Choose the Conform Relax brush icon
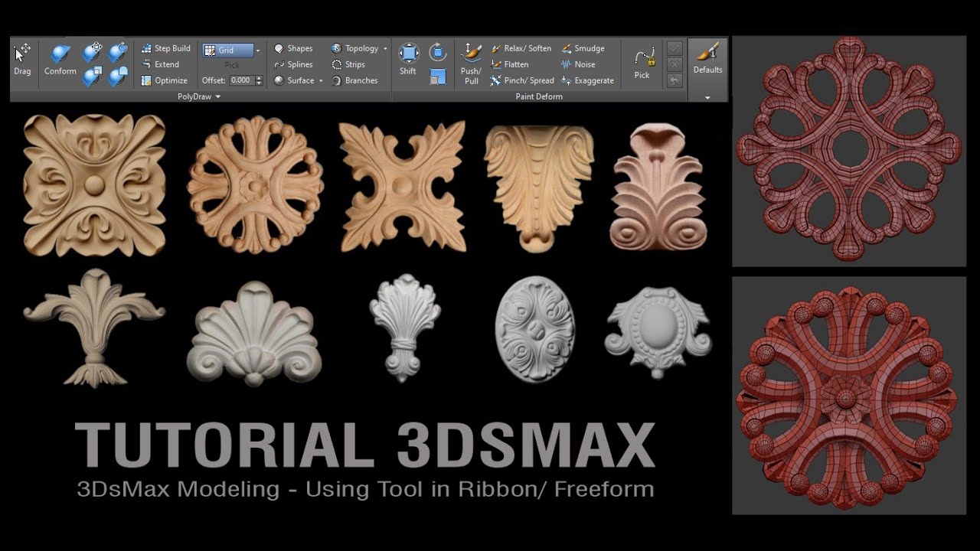The width and height of the screenshot is (980, 551). pyautogui.click(x=117, y=76)
